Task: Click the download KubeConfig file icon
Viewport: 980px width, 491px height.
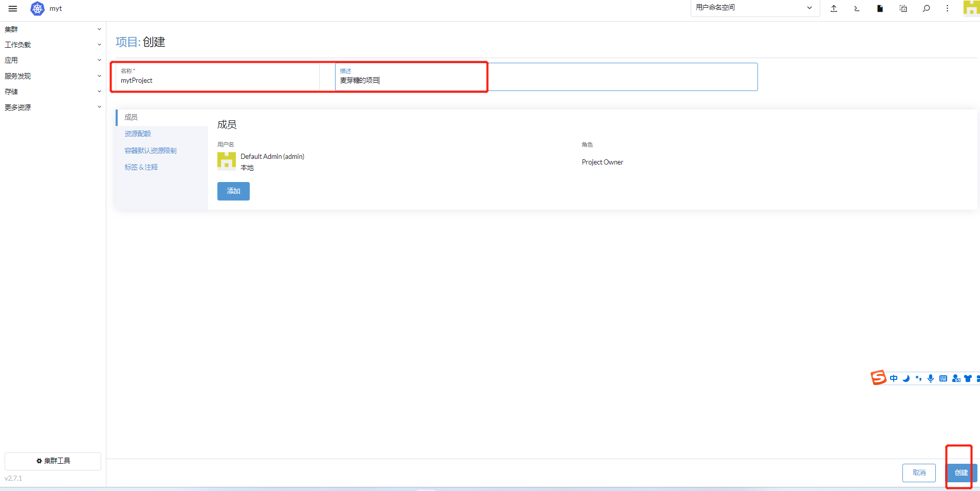Action: [880, 9]
